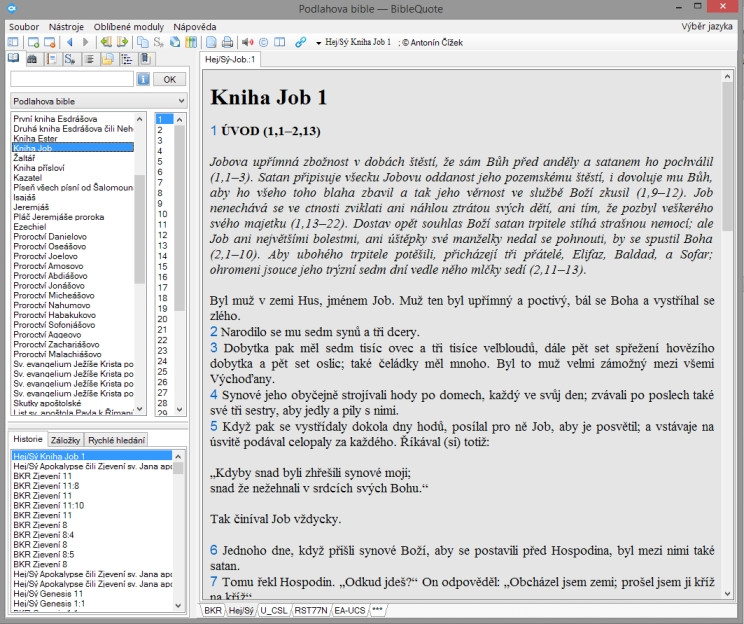The width and height of the screenshot is (744, 624).
Task: Select the BKR module tab at bottom
Action: [213, 610]
